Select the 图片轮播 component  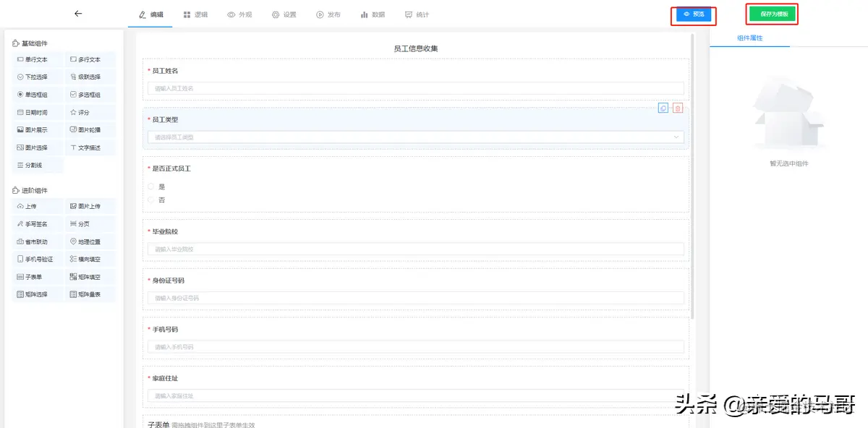[90, 130]
